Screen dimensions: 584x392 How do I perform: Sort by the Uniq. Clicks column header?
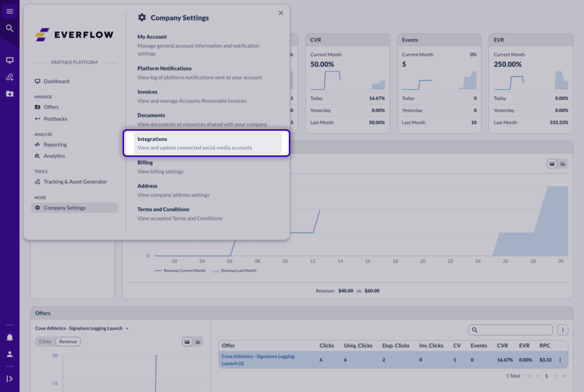click(x=358, y=346)
